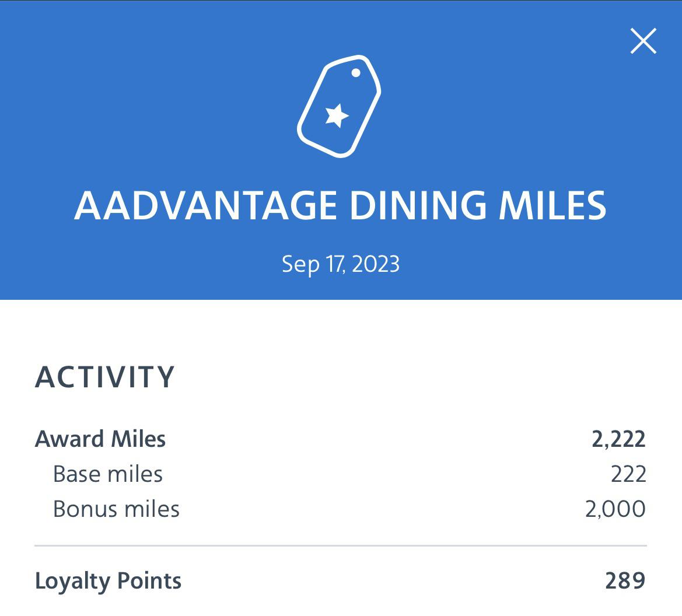Toggle the Award Miles row selection
This screenshot has height=616, width=682.
coord(341,438)
